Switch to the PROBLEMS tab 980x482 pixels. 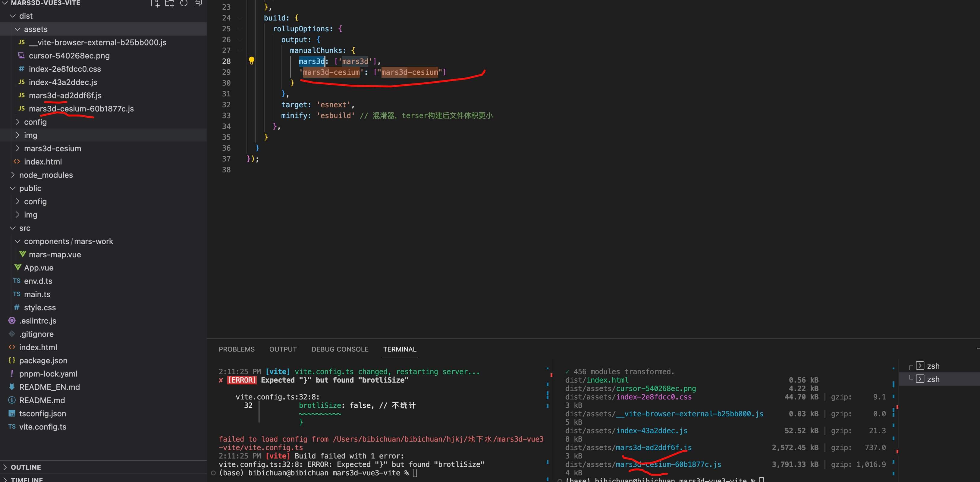[x=236, y=349]
